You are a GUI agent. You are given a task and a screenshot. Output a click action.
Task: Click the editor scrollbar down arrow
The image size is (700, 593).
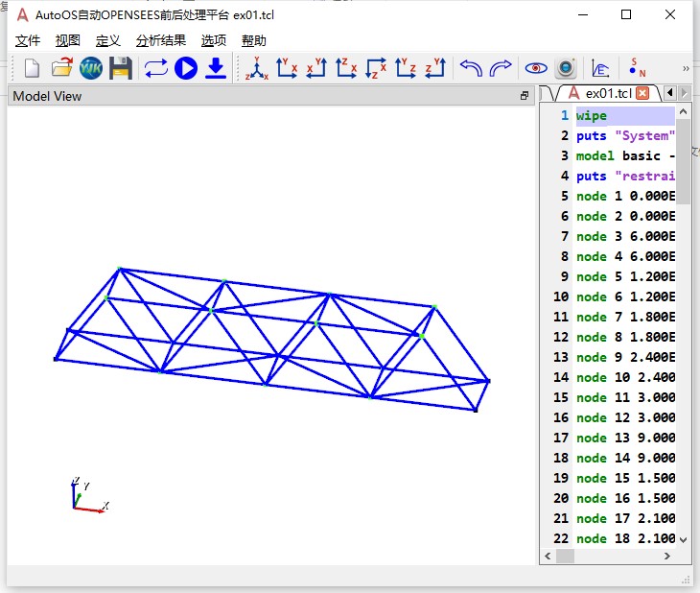[683, 540]
